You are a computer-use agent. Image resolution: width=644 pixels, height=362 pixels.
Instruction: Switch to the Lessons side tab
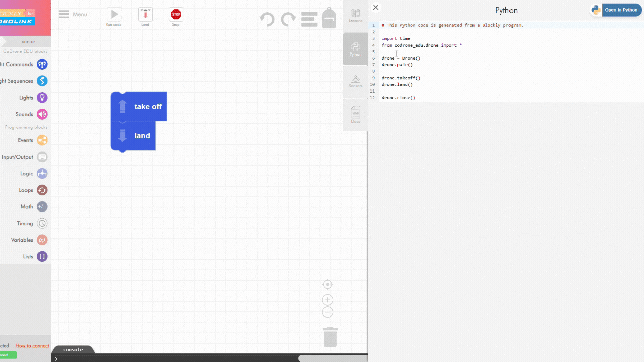(x=355, y=16)
